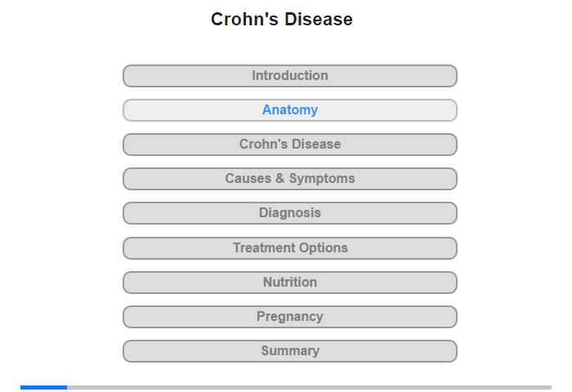Viewport: 572px width, 392px height.
Task: Click the gray unfilled progress bar track
Action: tap(309, 387)
